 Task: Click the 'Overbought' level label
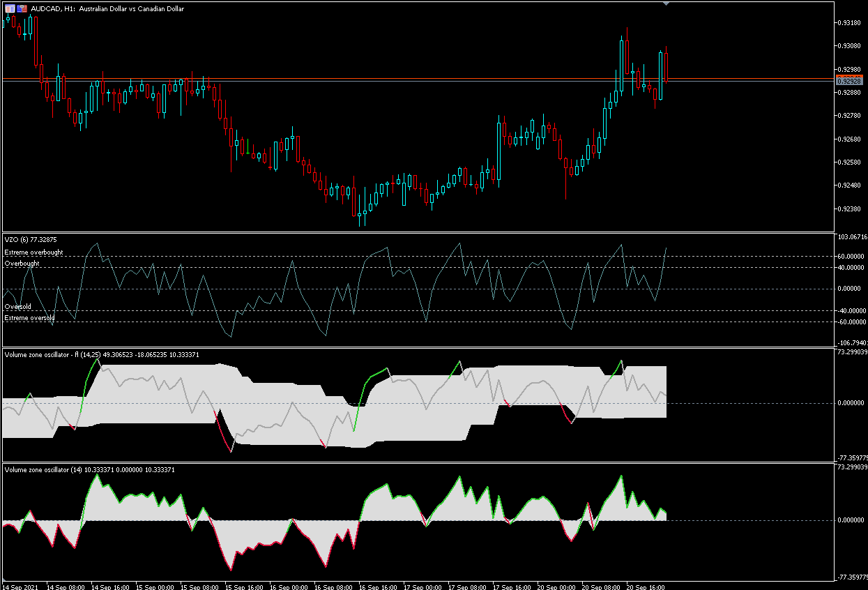point(22,264)
